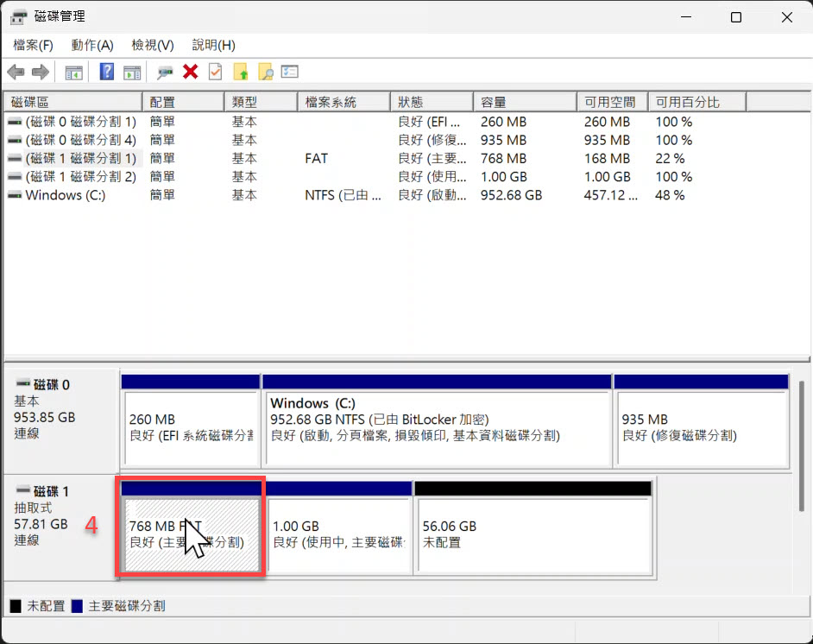The height and width of the screenshot is (644, 813).
Task: Open the 檢視(V) menu
Action: [x=153, y=45]
